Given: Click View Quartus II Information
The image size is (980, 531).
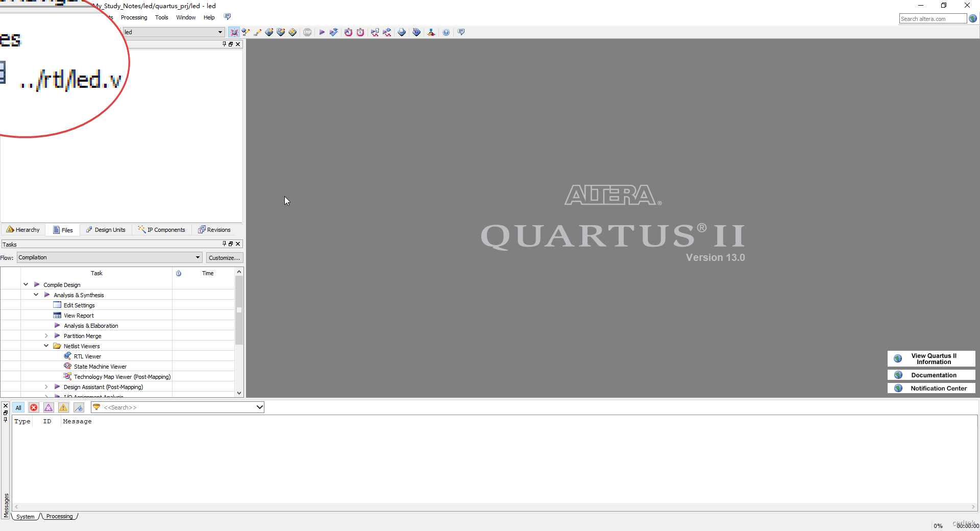Looking at the screenshot, I should click(x=932, y=359).
